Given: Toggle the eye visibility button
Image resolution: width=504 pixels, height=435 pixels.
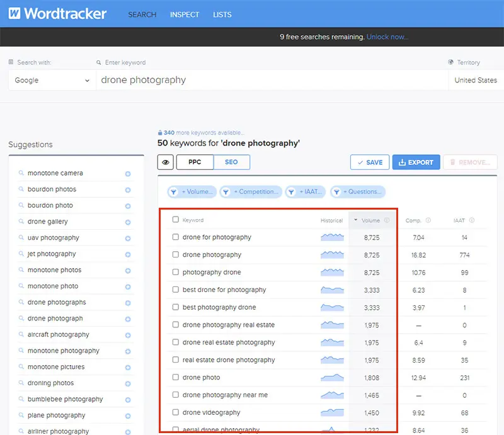Looking at the screenshot, I should pyautogui.click(x=166, y=162).
